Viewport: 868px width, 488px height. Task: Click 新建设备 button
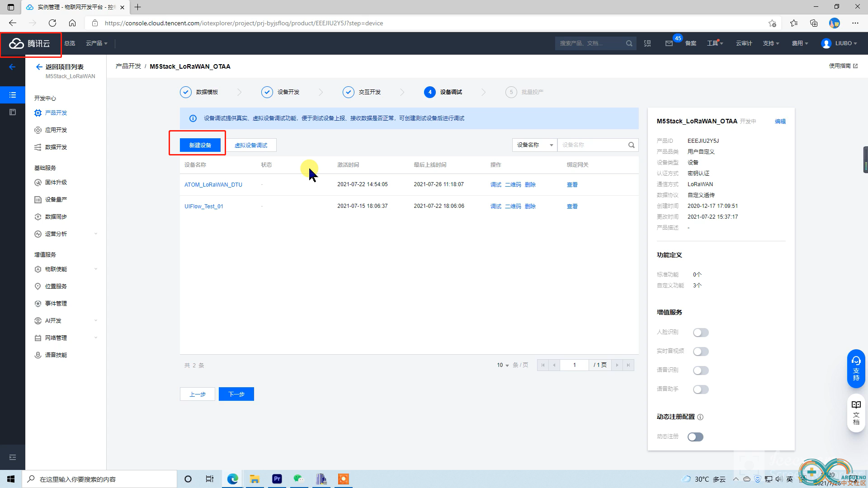pos(200,145)
